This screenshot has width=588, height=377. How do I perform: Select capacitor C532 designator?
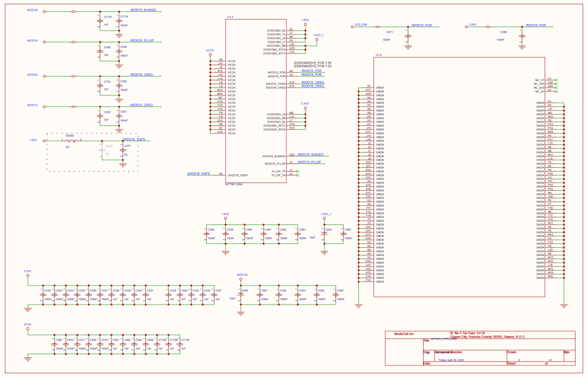[x=47, y=290]
